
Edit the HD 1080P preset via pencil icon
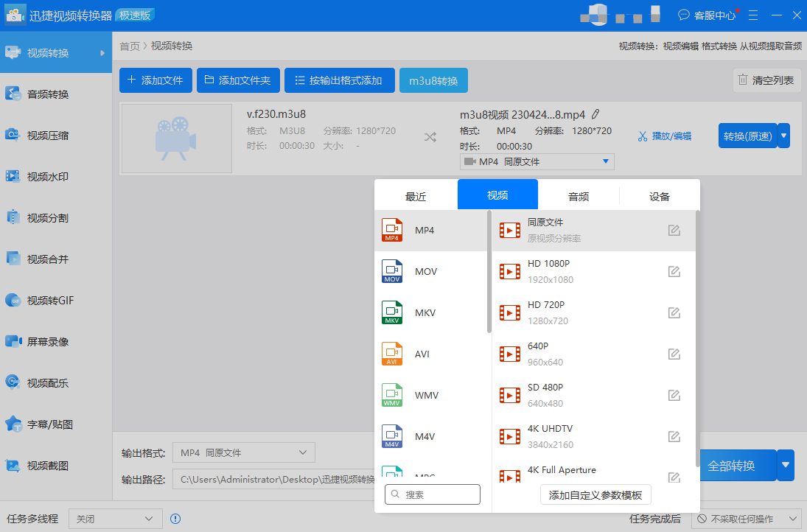pyautogui.click(x=674, y=271)
